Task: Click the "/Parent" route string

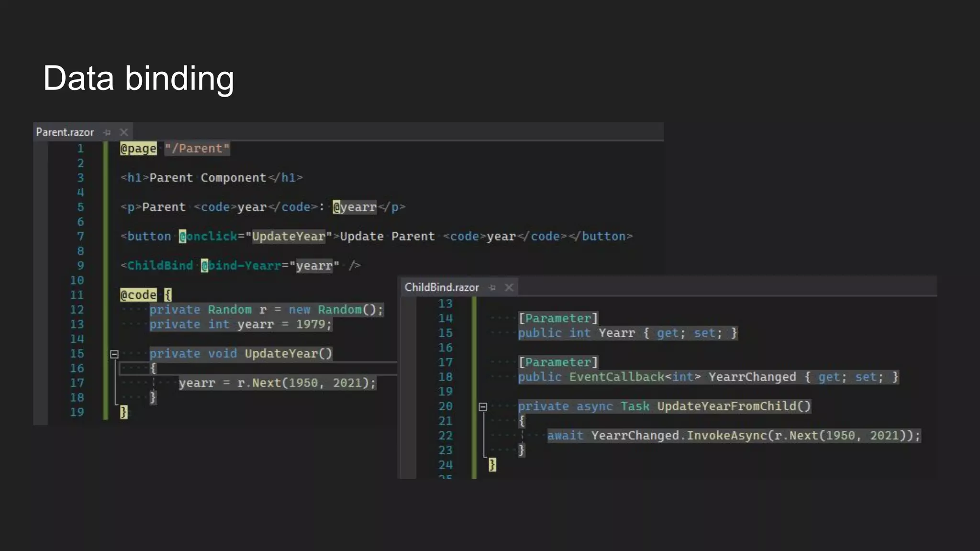Action: (197, 149)
